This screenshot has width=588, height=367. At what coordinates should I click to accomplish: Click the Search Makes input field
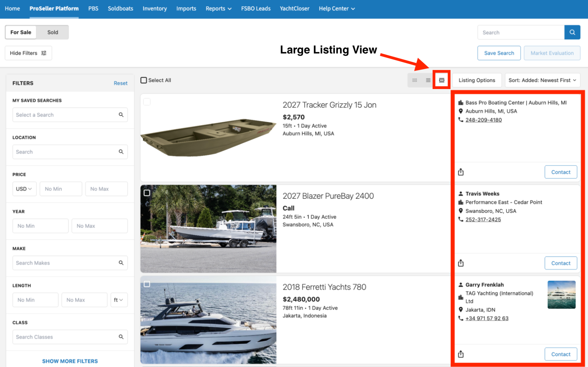[x=70, y=263]
